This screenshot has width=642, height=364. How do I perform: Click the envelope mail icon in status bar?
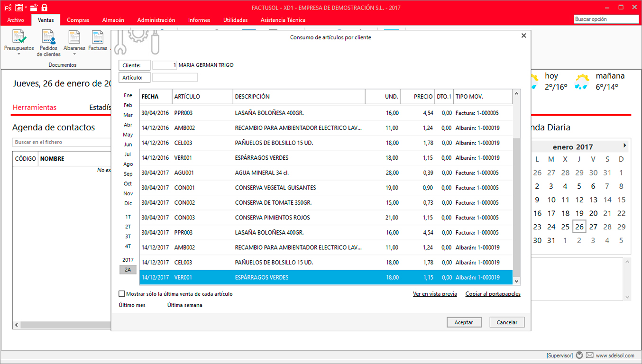pos(589,355)
